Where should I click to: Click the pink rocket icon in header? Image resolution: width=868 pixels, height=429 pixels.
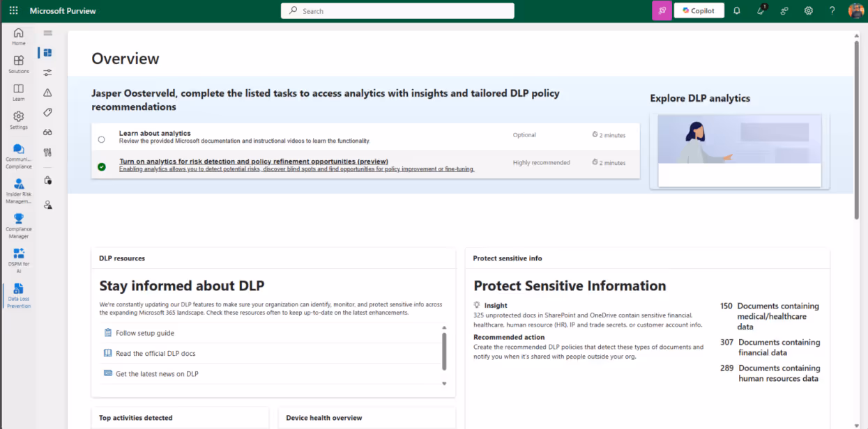pyautogui.click(x=662, y=10)
